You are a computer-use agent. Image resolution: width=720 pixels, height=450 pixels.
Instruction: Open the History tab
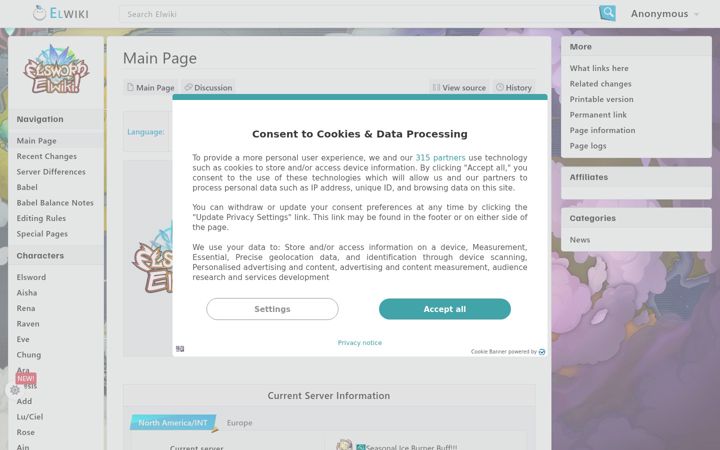point(513,87)
